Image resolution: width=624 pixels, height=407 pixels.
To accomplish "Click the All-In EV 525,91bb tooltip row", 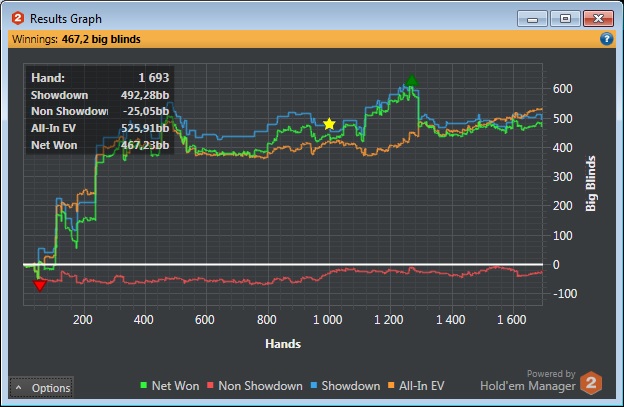I will point(100,128).
